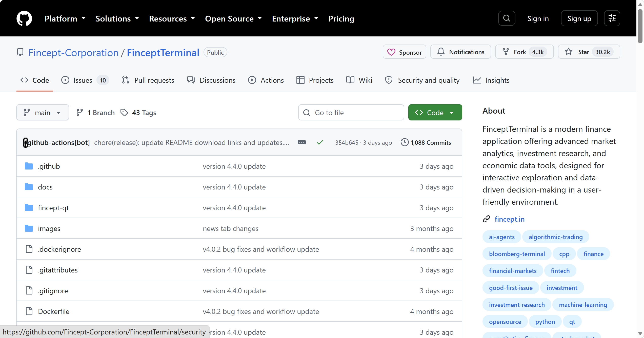Focus the Go to file search field
644x338 pixels.
pyautogui.click(x=351, y=112)
